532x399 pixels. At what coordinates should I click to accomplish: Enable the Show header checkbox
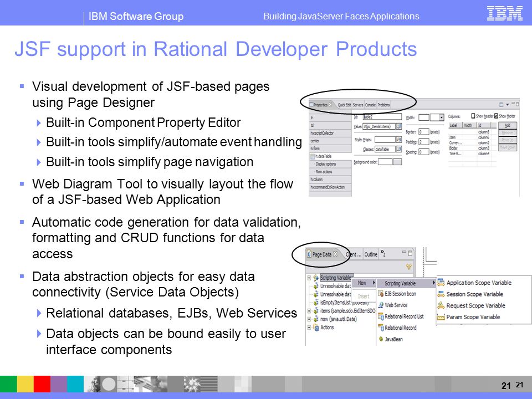pyautogui.click(x=473, y=116)
